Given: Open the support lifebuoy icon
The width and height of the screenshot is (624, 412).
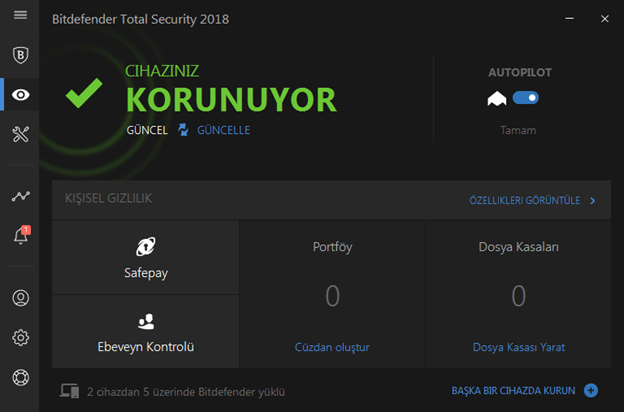Looking at the screenshot, I should 20,377.
